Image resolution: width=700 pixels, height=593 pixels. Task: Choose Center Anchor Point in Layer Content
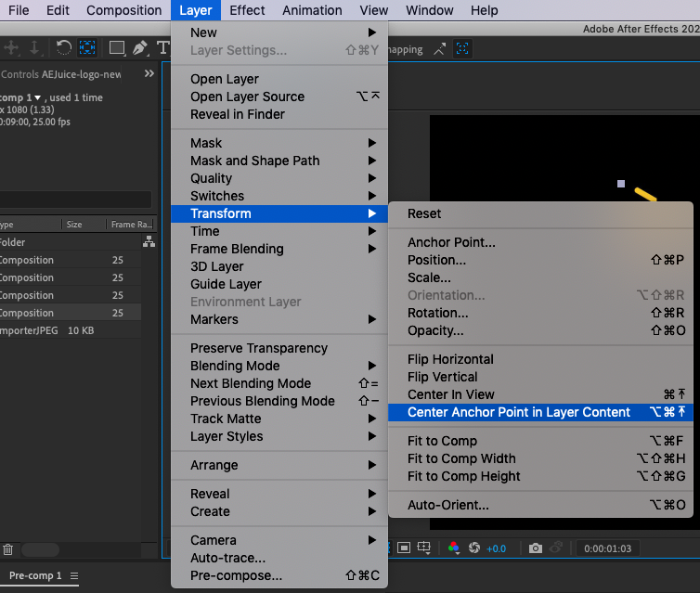click(x=519, y=412)
